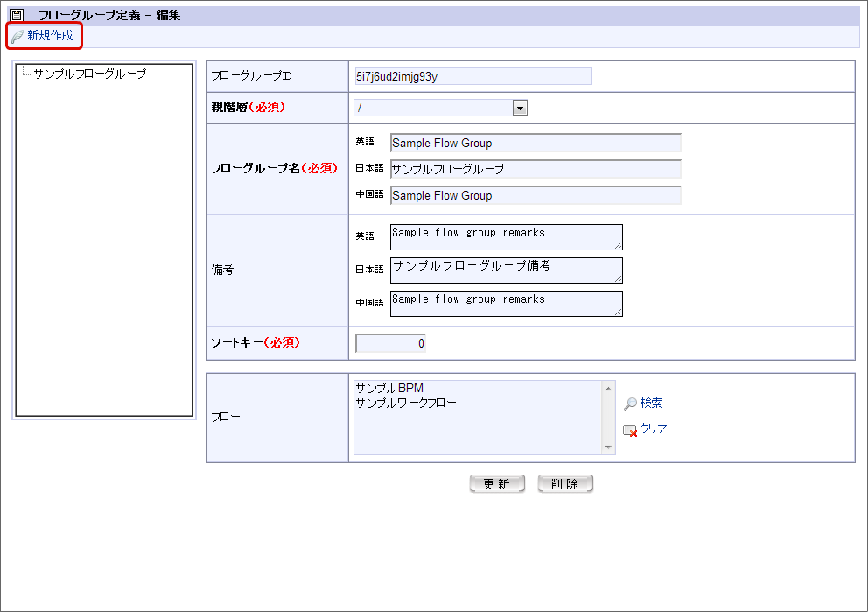Click the magnifier icon next to 検索
This screenshot has width=868, height=612.
pos(630,404)
